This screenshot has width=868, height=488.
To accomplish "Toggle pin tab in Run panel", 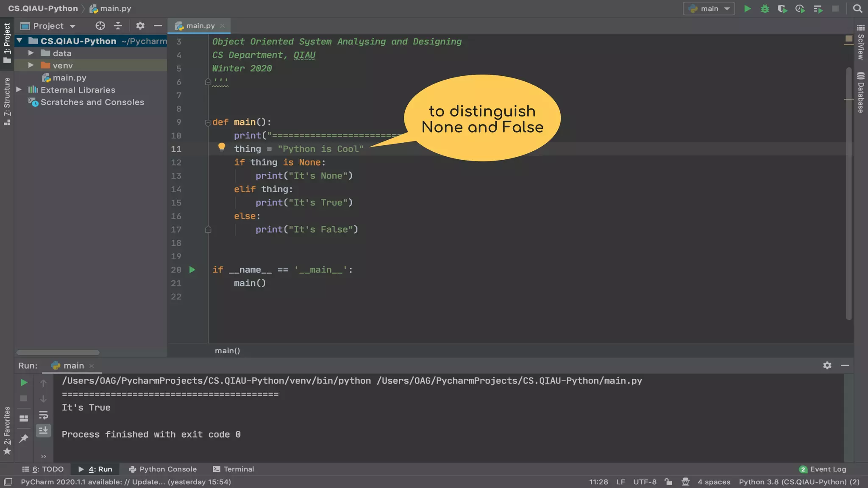I will (x=24, y=438).
